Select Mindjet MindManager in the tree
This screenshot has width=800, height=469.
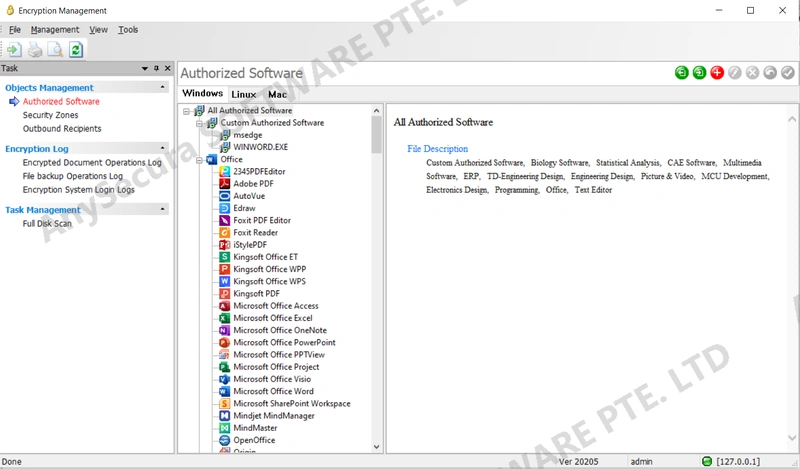pyautogui.click(x=274, y=416)
